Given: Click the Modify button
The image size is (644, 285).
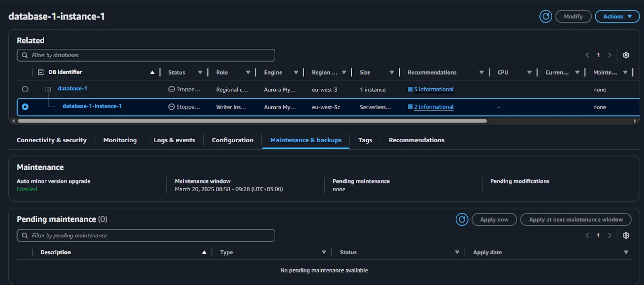Looking at the screenshot, I should [x=573, y=17].
